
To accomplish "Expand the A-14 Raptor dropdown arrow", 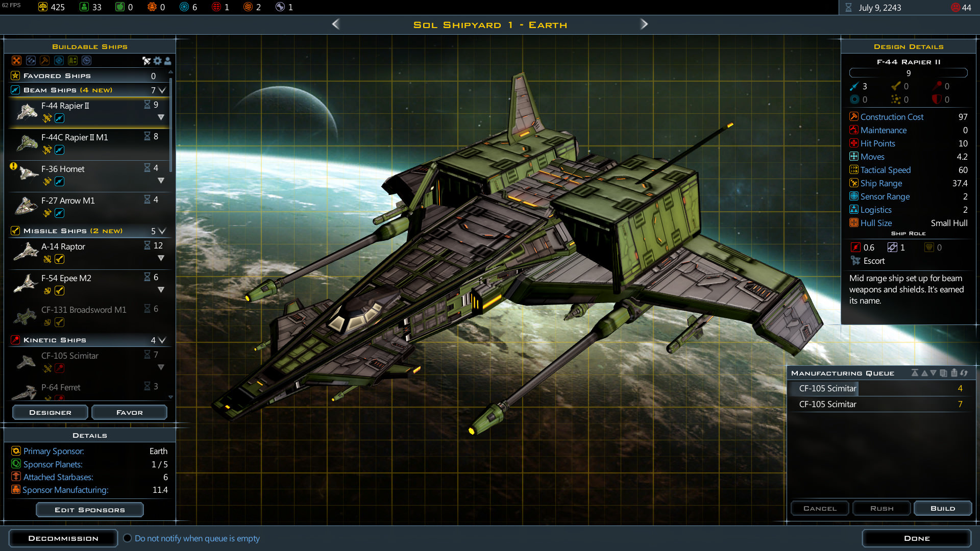I will point(161,258).
